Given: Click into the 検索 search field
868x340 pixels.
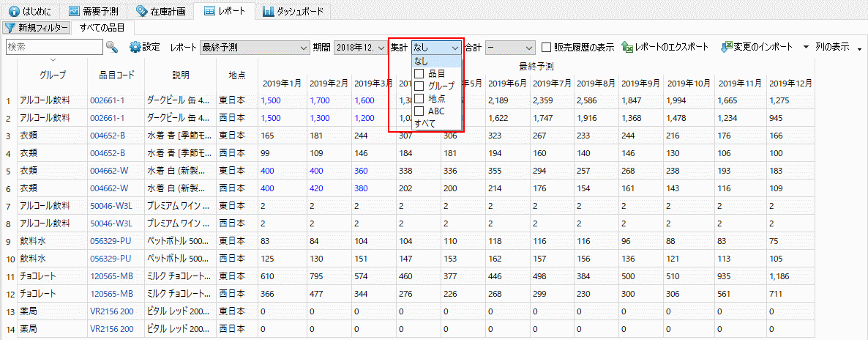Looking at the screenshot, I should (x=53, y=47).
